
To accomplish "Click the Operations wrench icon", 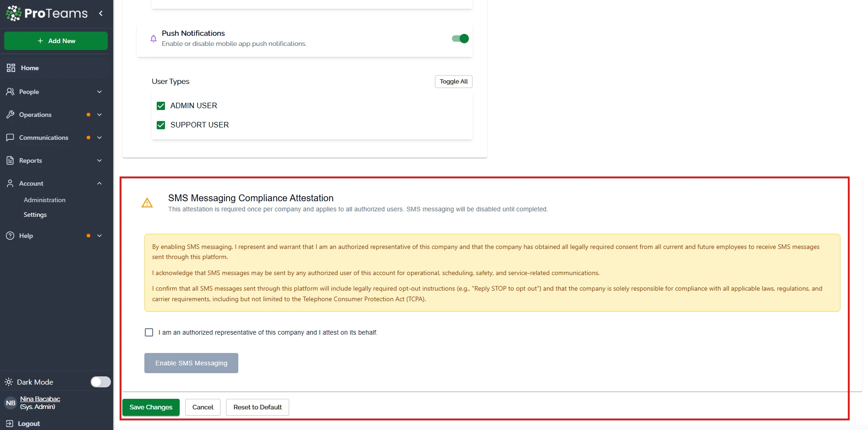I will click(x=10, y=115).
